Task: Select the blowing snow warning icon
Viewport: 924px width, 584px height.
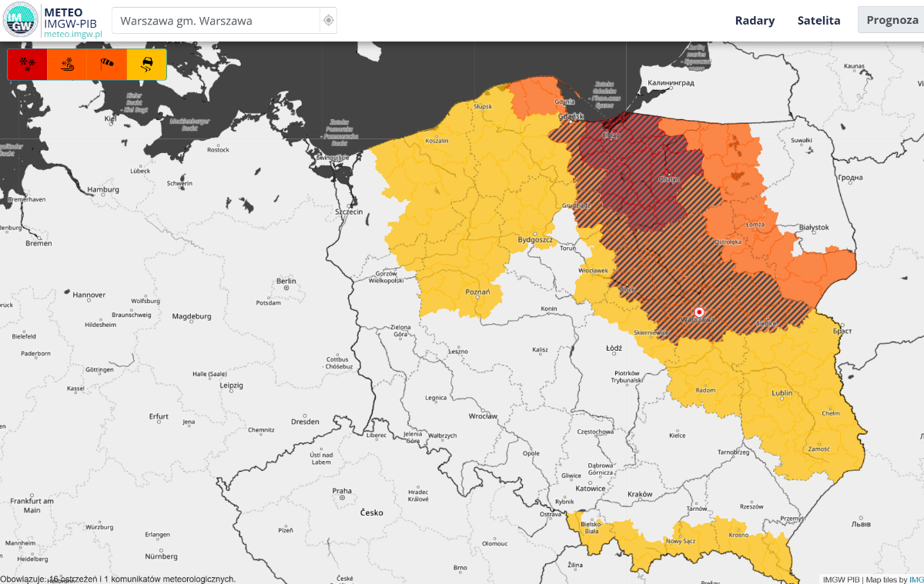Action: [x=68, y=65]
